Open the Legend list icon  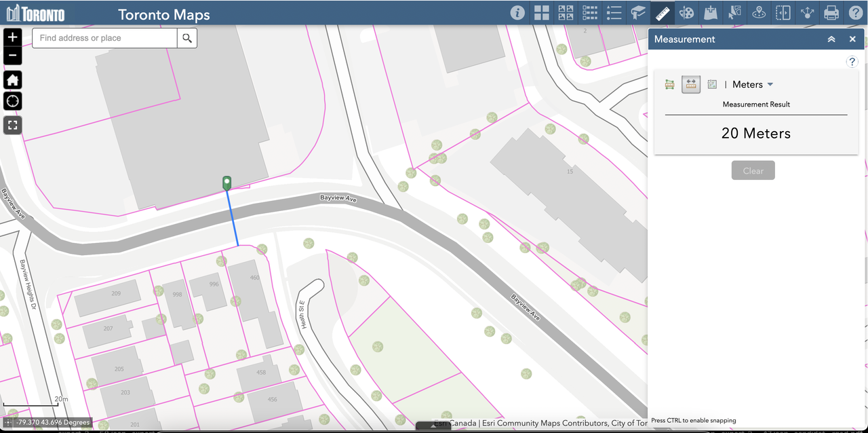614,13
